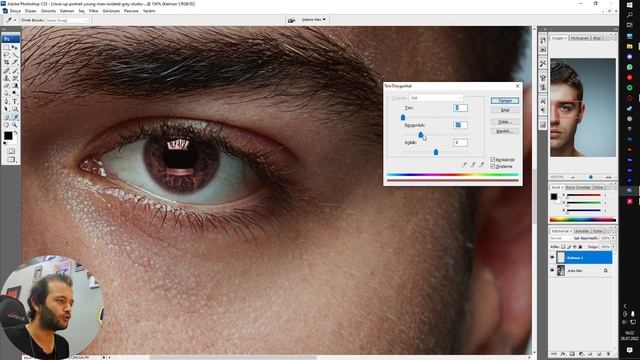
Task: Switch to the Histogram tab
Action: pos(580,38)
